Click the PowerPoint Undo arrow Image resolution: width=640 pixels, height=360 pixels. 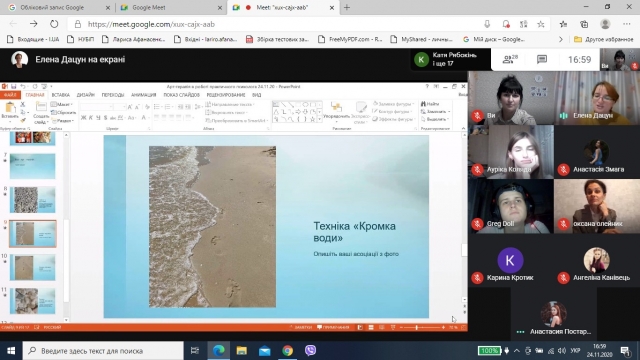point(23,87)
